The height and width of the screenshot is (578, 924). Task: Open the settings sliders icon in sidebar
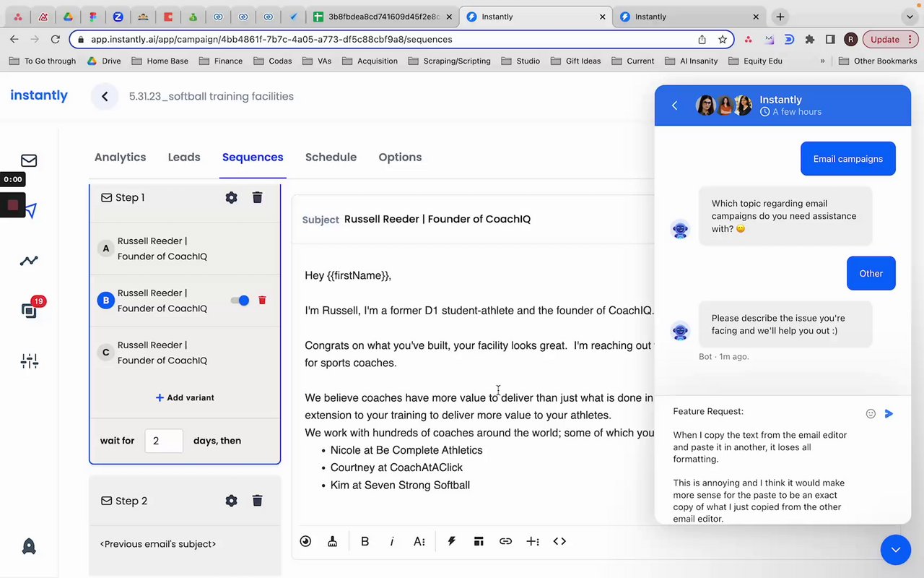[x=29, y=361]
